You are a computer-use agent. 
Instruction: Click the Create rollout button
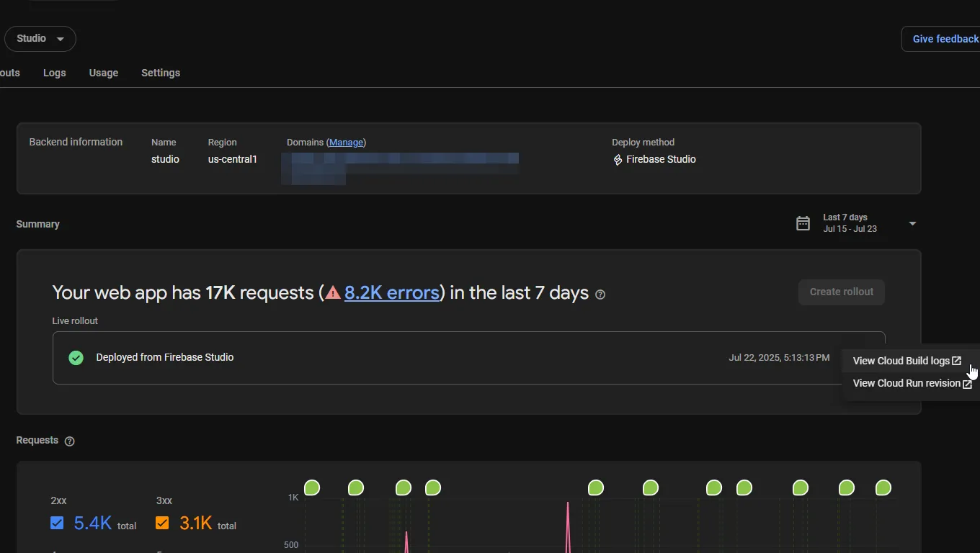pos(841,292)
